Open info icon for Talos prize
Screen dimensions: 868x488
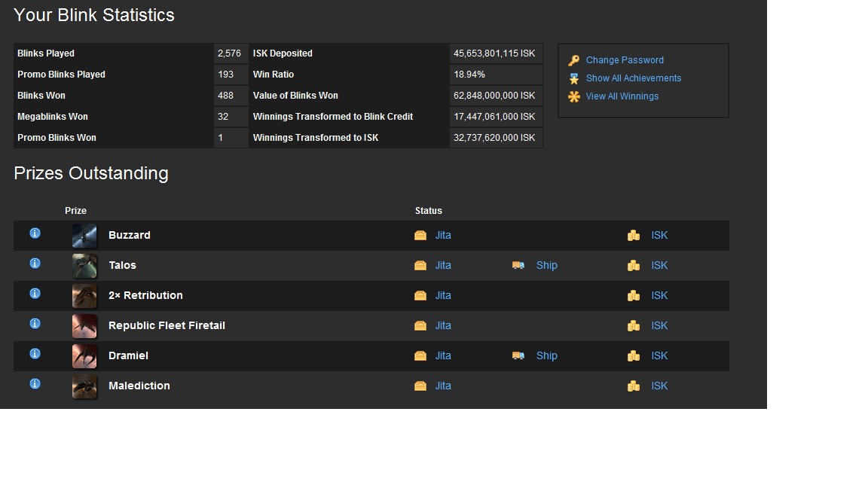coord(35,264)
